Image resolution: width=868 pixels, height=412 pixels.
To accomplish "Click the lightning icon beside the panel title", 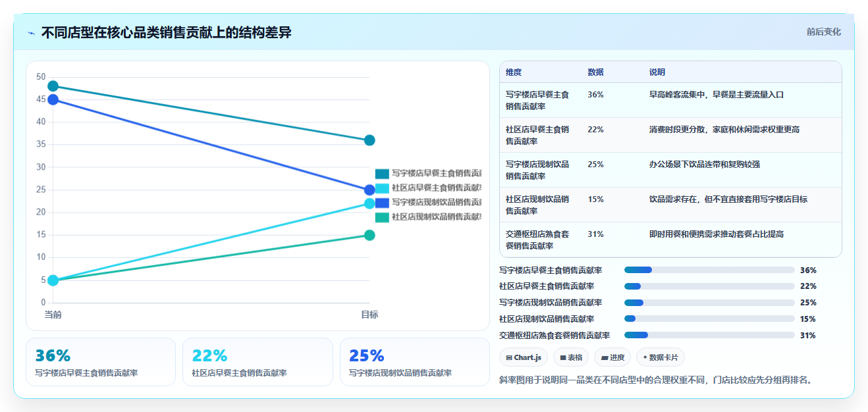I will click(x=32, y=33).
